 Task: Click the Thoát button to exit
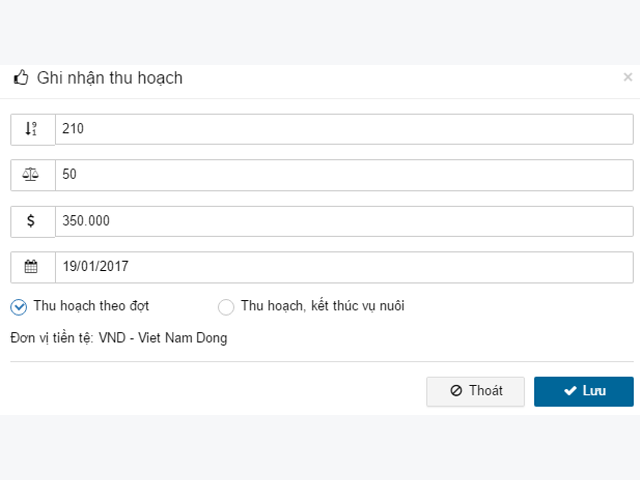tap(476, 391)
